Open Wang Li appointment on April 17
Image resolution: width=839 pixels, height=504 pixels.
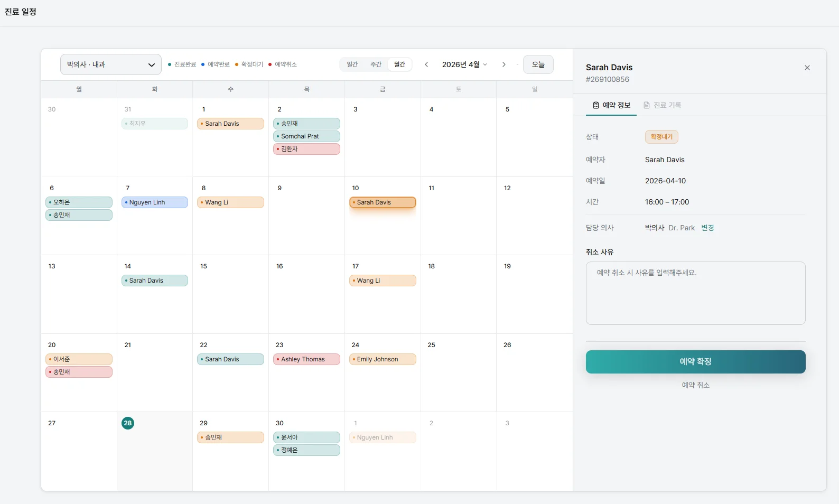(383, 281)
